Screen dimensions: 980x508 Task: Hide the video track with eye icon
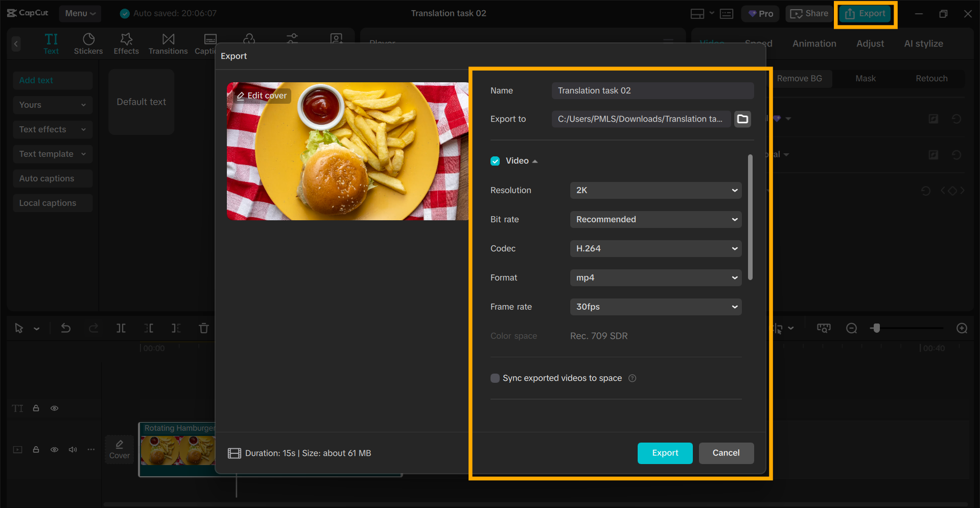[55, 450]
